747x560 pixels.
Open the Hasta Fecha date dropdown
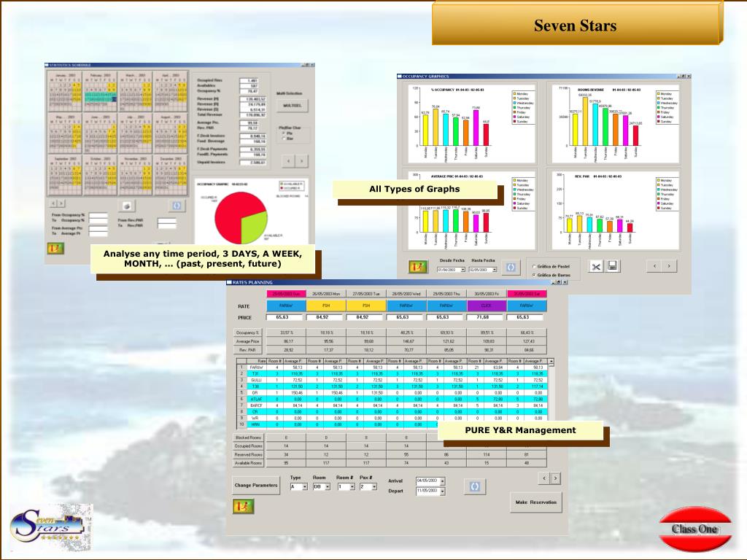pyautogui.click(x=494, y=270)
